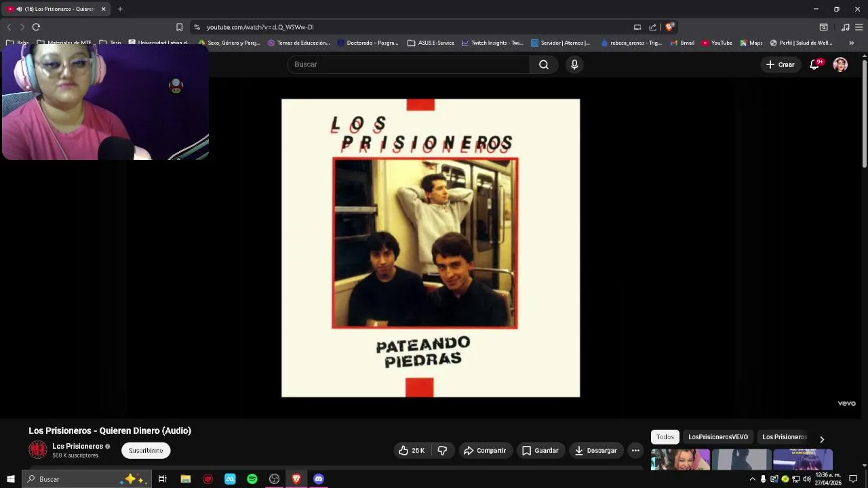Open Spotify from the taskbar
868x488 pixels.
[252, 479]
